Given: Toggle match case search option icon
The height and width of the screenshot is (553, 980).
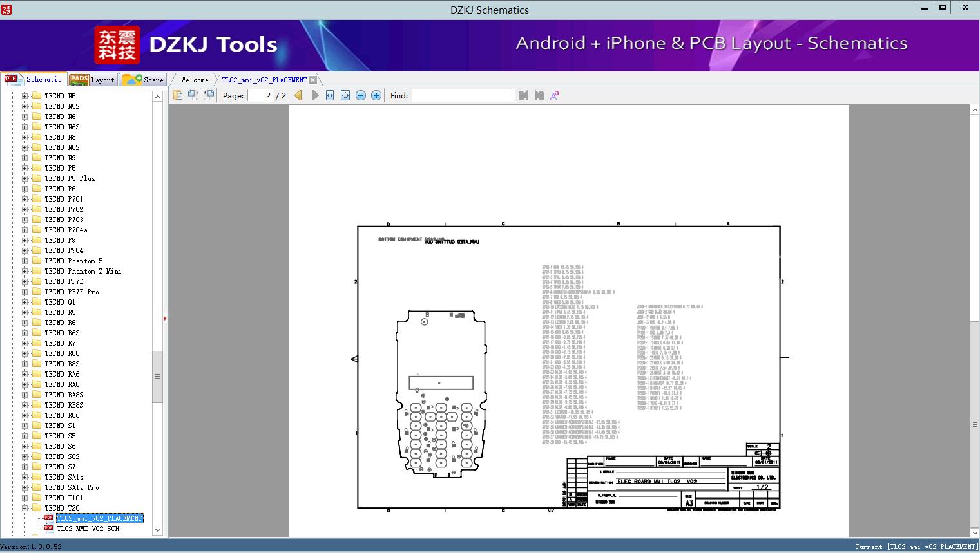Looking at the screenshot, I should pyautogui.click(x=554, y=95).
